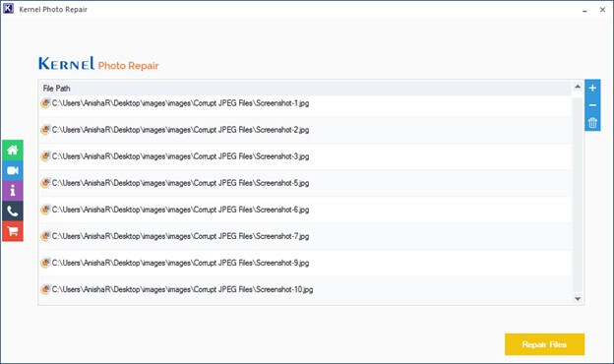Click the scrollbar down arrow
Image resolution: width=614 pixels, height=364 pixels.
(578, 299)
